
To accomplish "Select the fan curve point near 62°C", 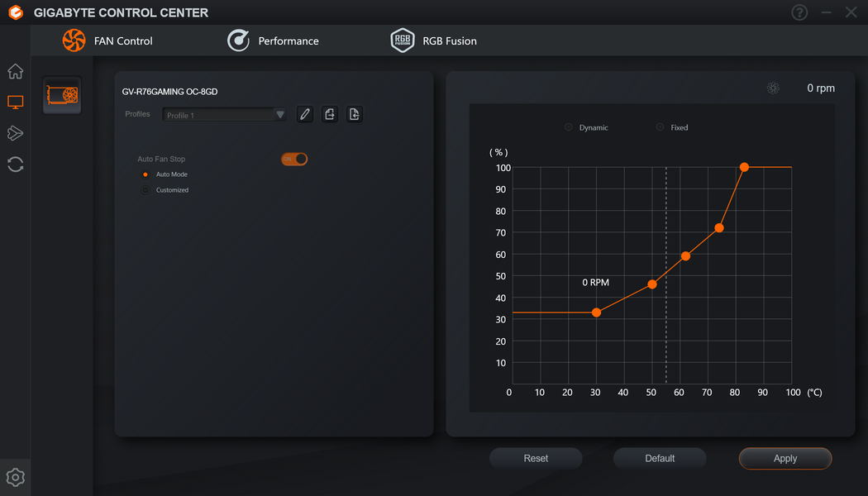I will pyautogui.click(x=685, y=255).
